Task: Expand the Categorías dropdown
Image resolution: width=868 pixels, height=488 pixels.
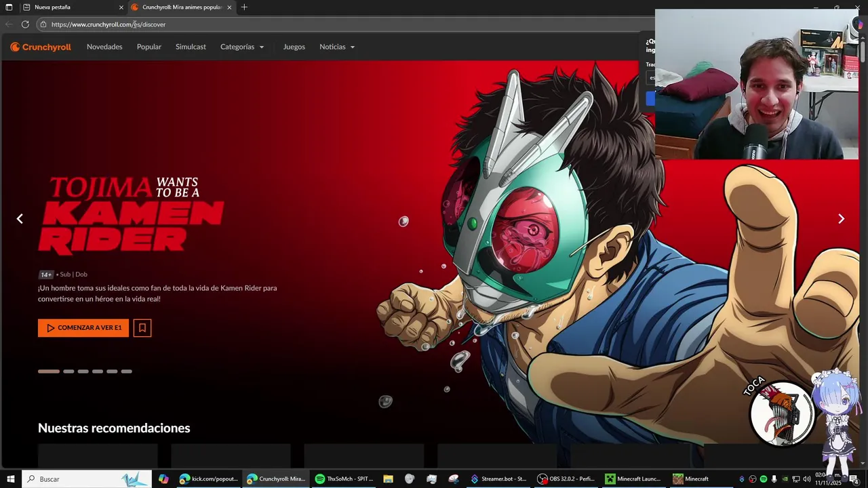Action: coord(242,47)
